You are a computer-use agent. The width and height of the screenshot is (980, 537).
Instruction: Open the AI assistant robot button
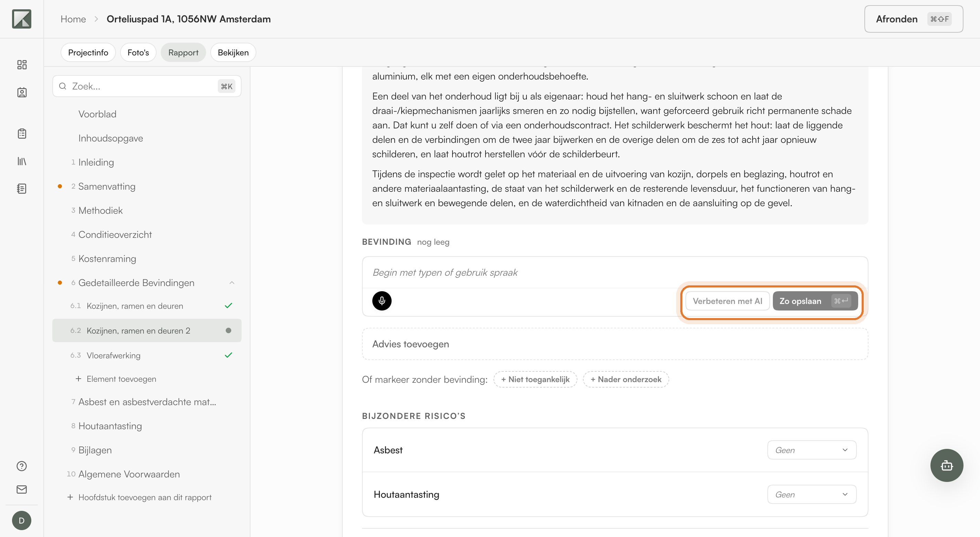pyautogui.click(x=947, y=465)
